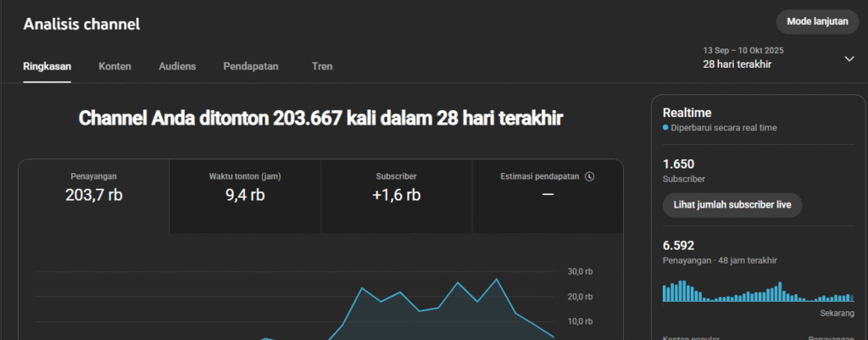Select the Waktu tonton (jam) metric card

coord(245,195)
